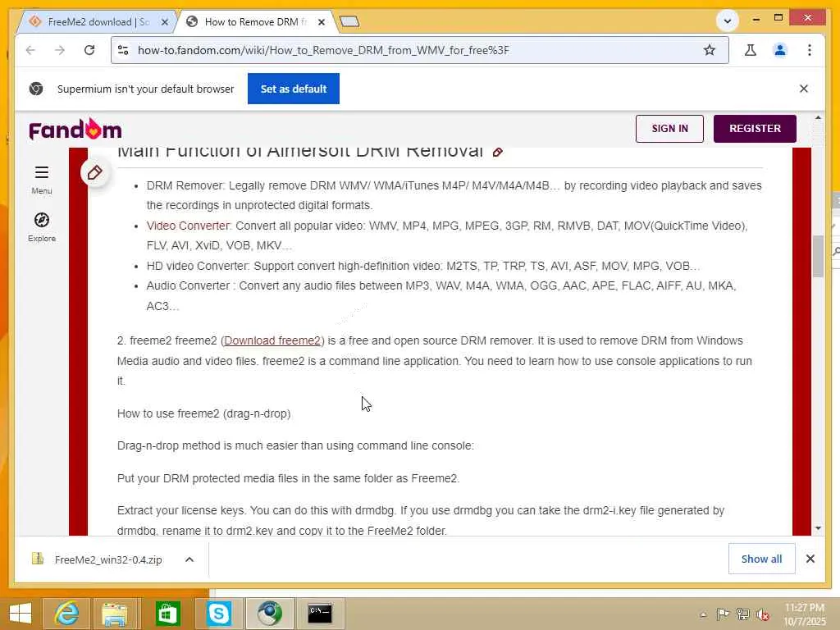Open the taskbar clock and date
Viewport: 840px width, 630px height.
point(805,614)
